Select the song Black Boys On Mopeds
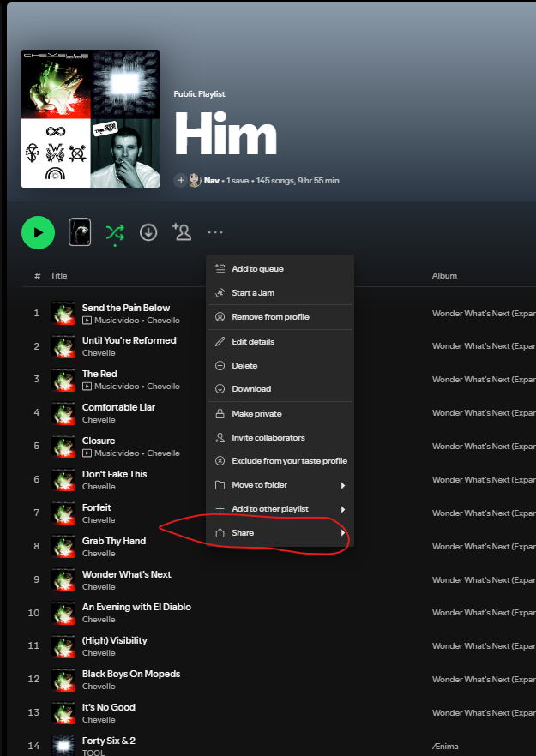The width and height of the screenshot is (536, 756). (x=131, y=674)
